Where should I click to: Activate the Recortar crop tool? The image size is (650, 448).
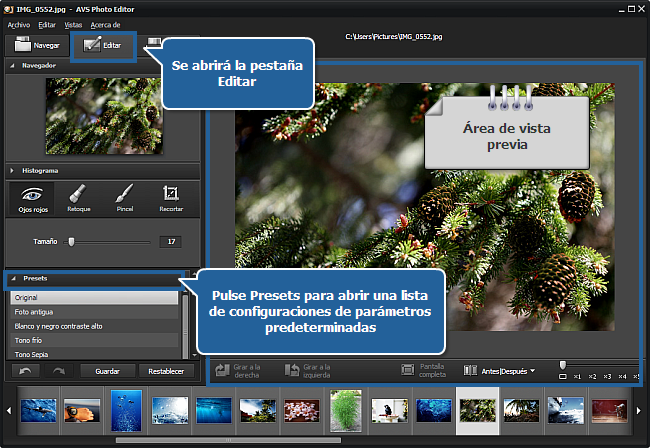coord(170,197)
